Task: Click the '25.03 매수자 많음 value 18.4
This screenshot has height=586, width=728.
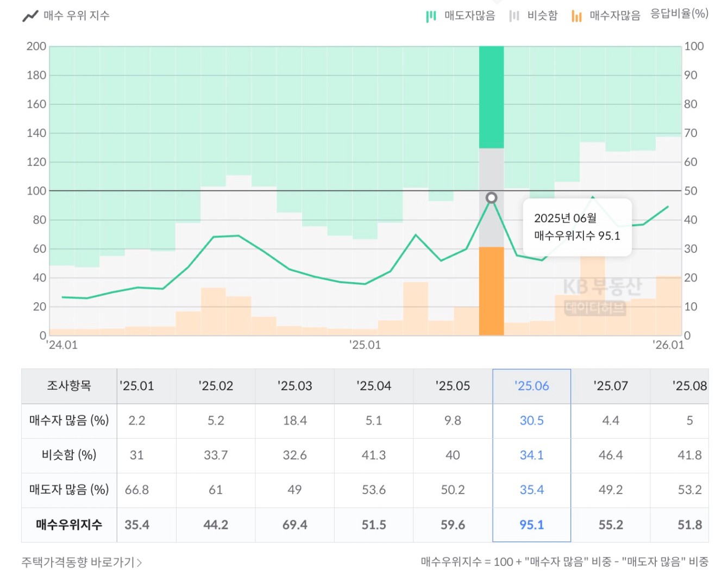Action: tap(294, 421)
